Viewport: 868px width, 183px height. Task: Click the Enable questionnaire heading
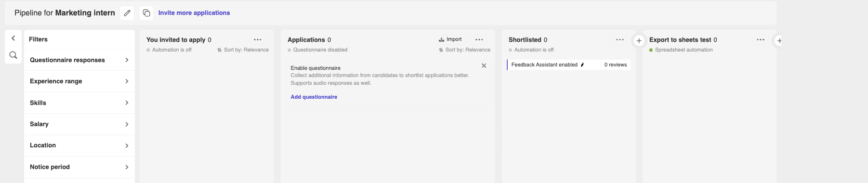tap(316, 68)
